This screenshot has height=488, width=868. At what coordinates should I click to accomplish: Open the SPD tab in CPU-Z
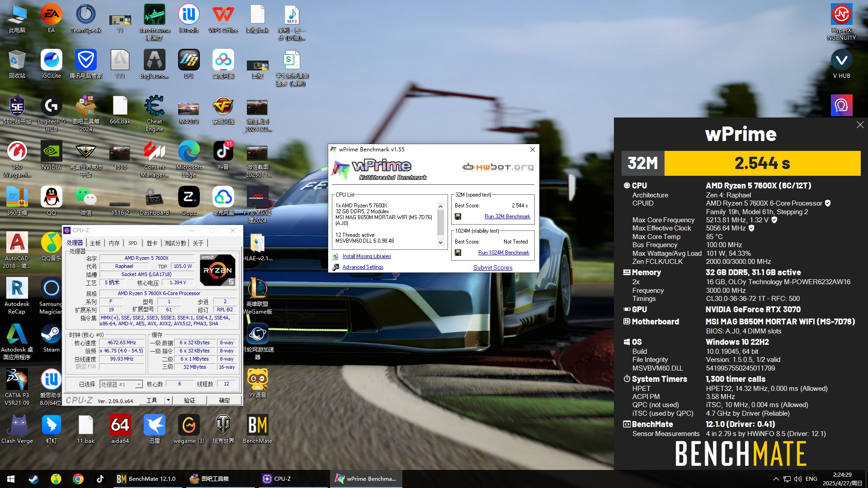132,243
